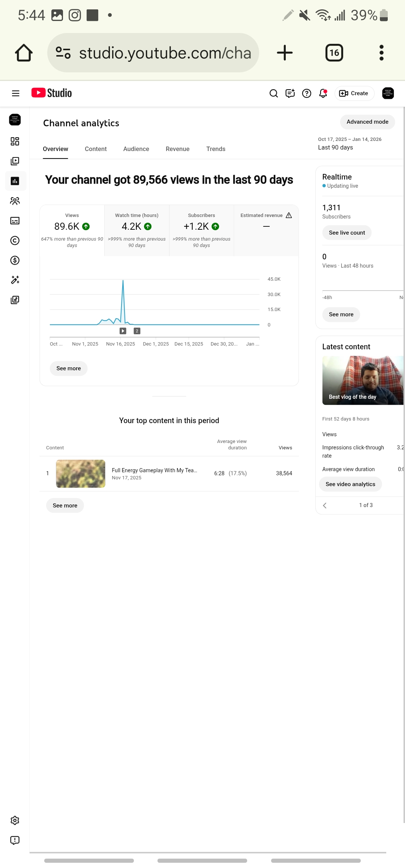Go to previous latest content card
This screenshot has height=868, width=405.
click(325, 506)
